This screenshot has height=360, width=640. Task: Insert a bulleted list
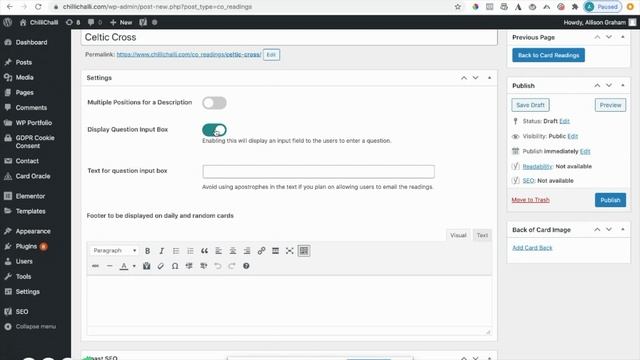pyautogui.click(x=176, y=251)
